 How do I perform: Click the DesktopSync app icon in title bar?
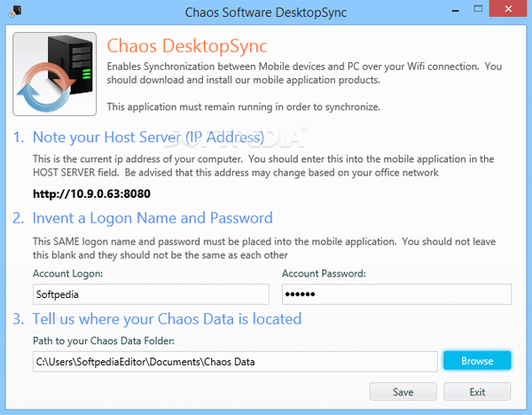(15, 11)
